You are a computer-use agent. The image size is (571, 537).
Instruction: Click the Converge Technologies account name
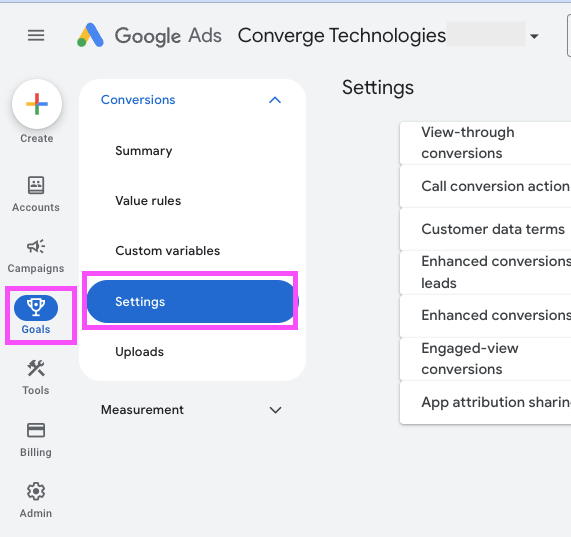(342, 35)
